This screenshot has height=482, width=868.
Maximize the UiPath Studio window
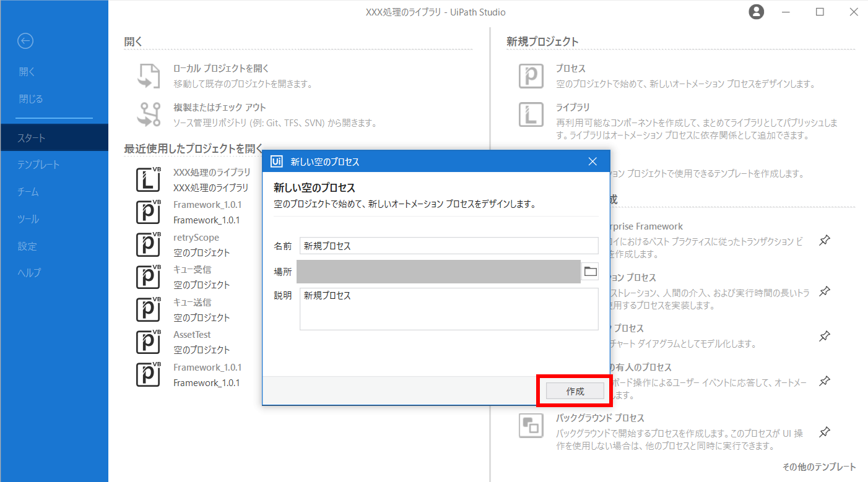(820, 12)
